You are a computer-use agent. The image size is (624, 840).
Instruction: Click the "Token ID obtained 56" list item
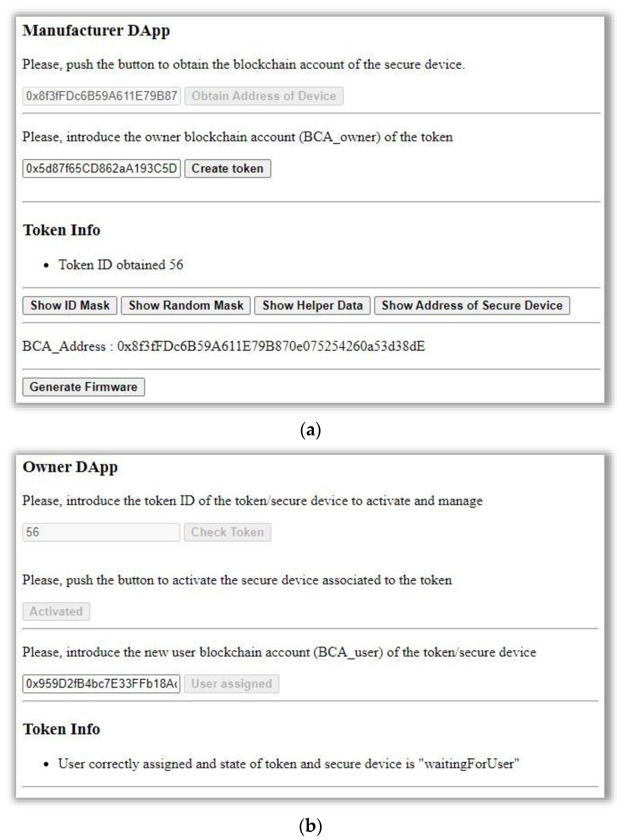click(121, 265)
